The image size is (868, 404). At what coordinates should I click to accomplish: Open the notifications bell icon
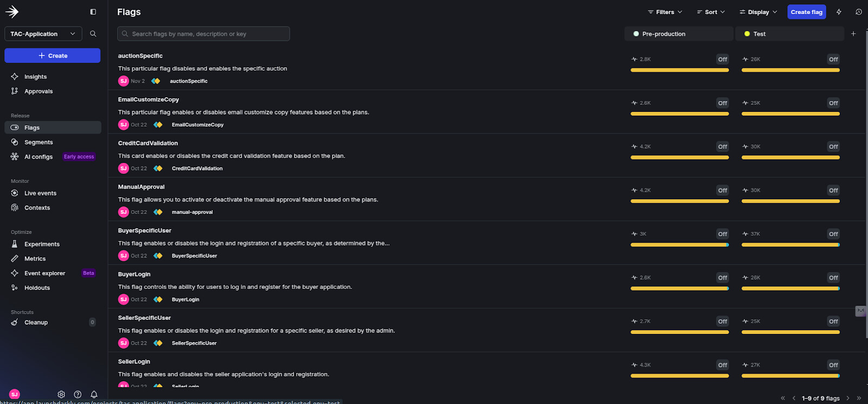coord(94,394)
